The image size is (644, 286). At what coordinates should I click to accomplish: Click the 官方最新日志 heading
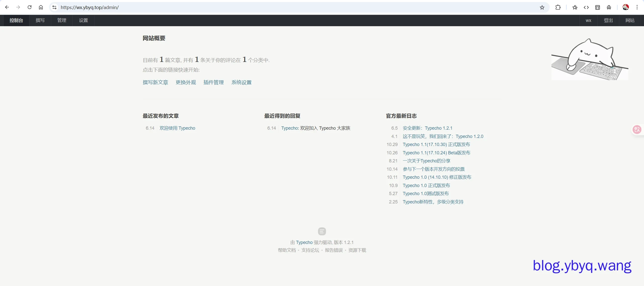point(401,116)
